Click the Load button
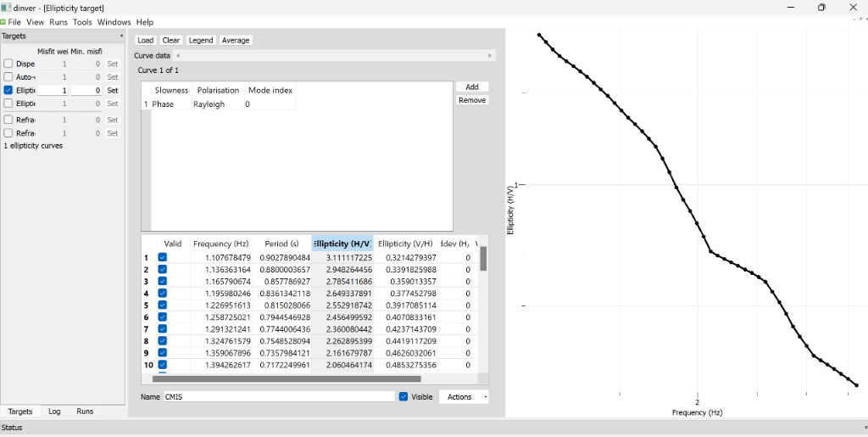868x437 pixels. (x=145, y=40)
